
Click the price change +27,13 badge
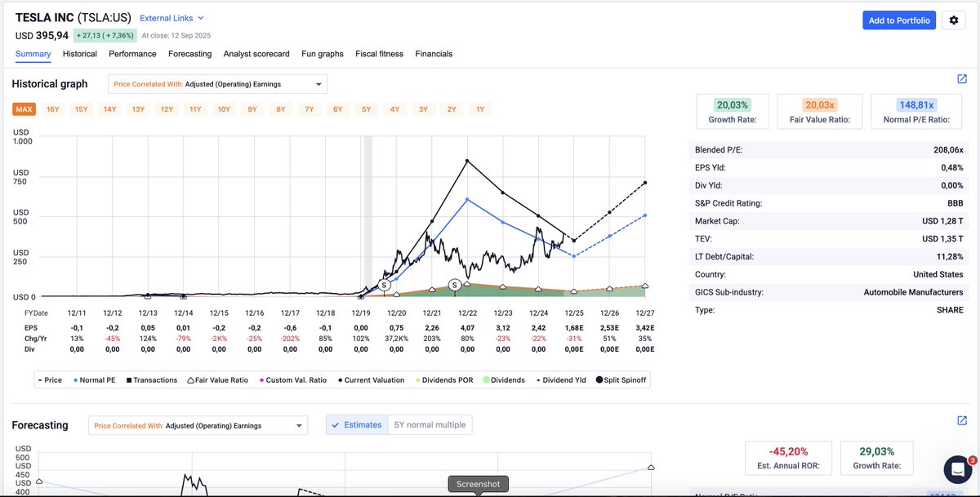tap(105, 35)
